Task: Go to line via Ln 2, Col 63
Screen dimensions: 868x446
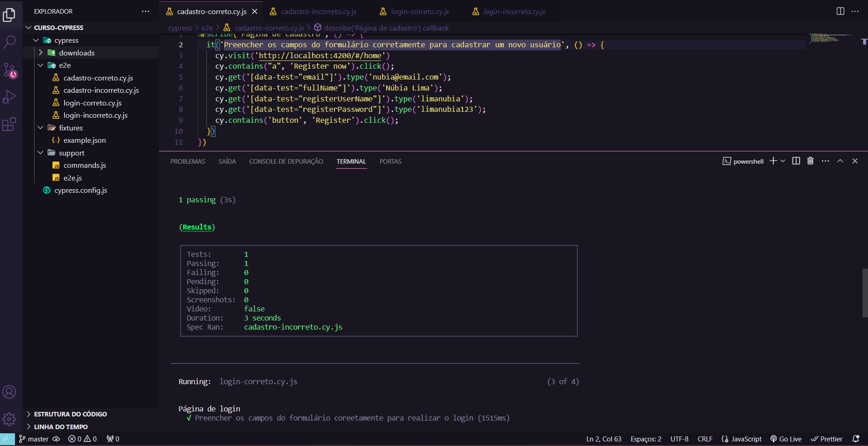Action: (604, 439)
